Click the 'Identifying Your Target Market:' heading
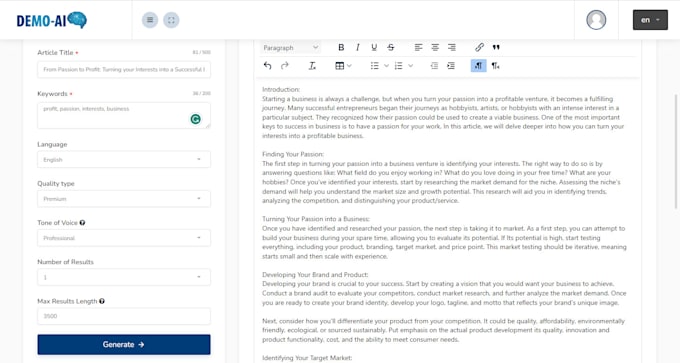 point(307,358)
